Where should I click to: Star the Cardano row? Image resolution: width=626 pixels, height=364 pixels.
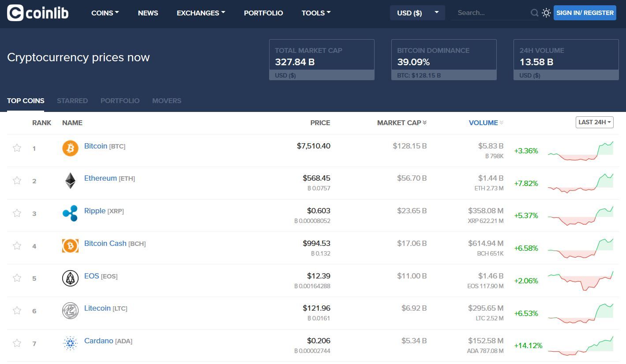tap(17, 343)
